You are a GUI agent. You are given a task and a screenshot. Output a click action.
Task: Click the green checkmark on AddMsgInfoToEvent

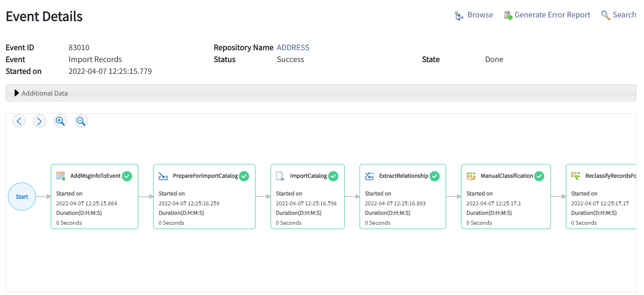point(127,176)
